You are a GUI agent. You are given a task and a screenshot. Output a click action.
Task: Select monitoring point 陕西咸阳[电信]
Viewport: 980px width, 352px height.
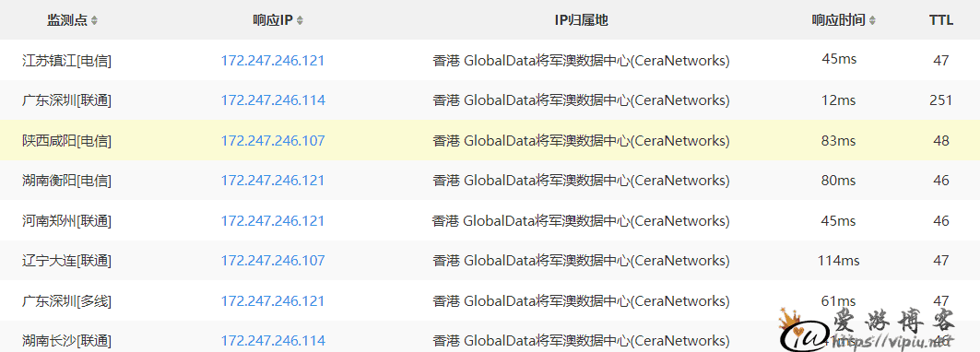[x=67, y=141]
